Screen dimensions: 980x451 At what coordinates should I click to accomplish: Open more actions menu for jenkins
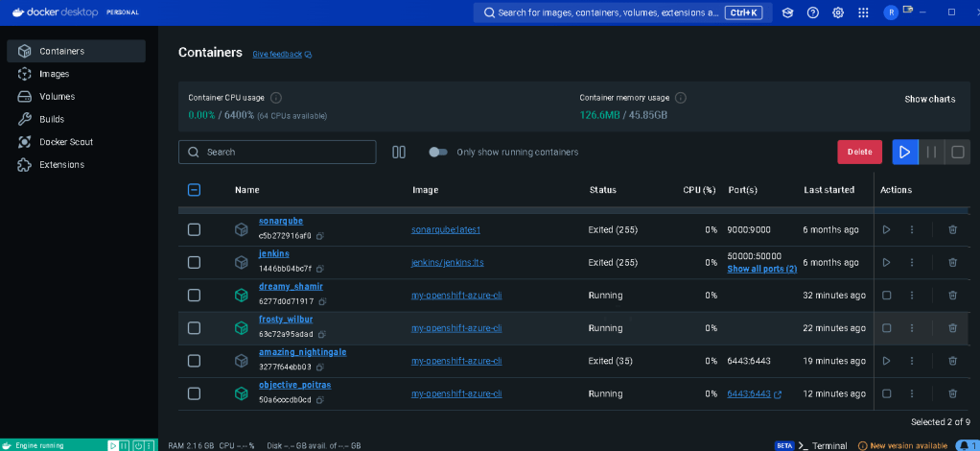click(x=911, y=262)
